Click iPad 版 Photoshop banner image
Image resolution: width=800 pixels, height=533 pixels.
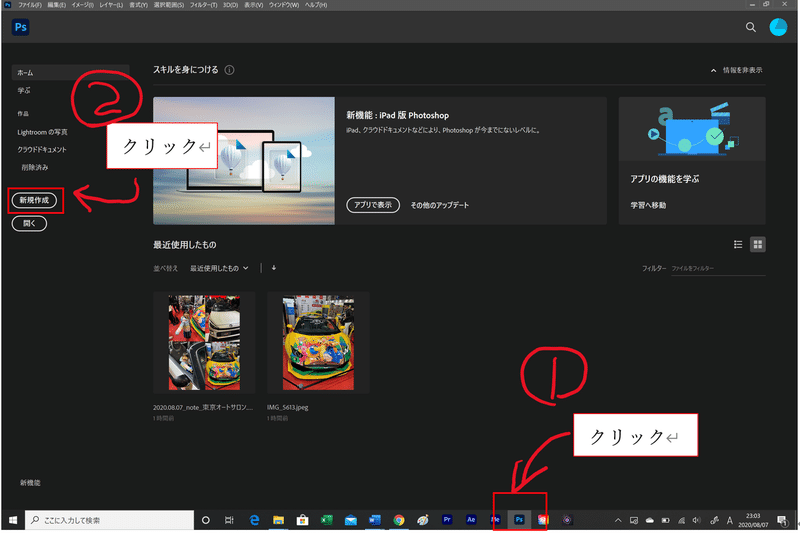(244, 161)
